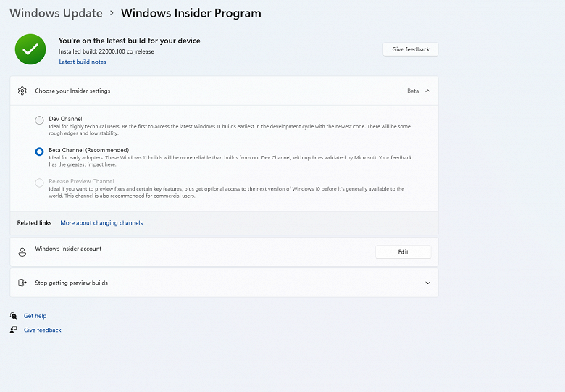
Task: Click the Windows Insider Program breadcrumb title
Action: tap(191, 13)
